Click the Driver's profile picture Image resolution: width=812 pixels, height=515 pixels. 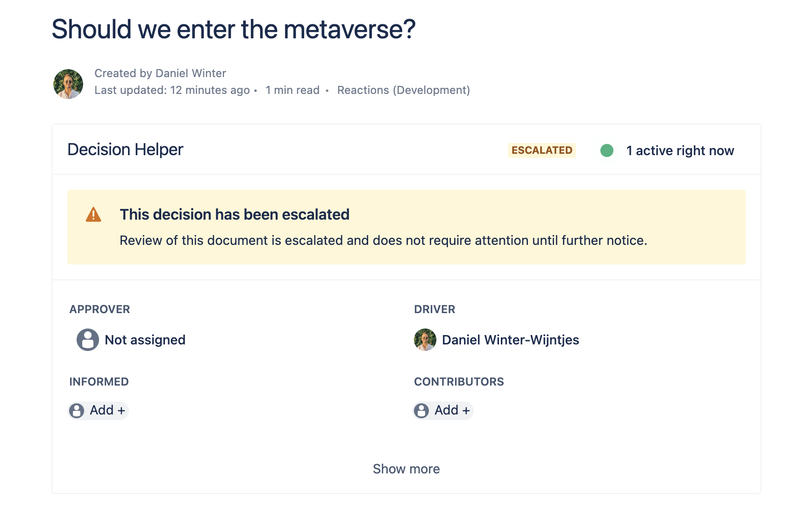tap(425, 340)
